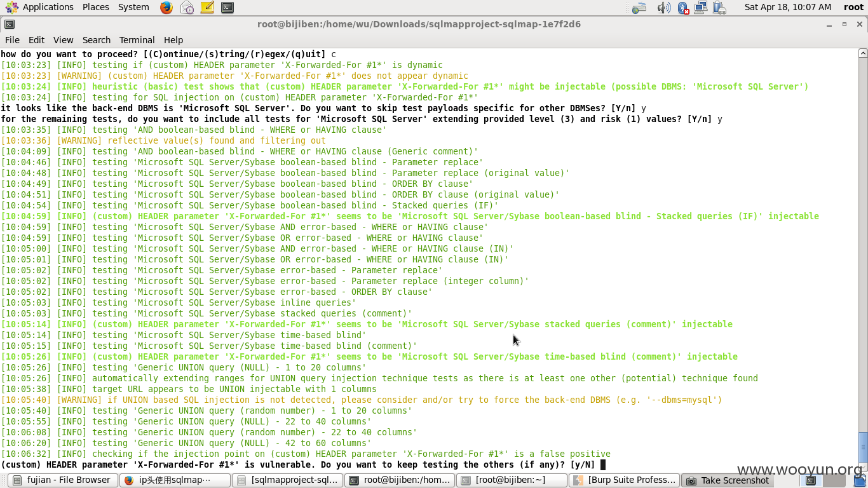Click the 'stacked queries (comment)' injectable line
868x488 pixels.
pos(367,324)
